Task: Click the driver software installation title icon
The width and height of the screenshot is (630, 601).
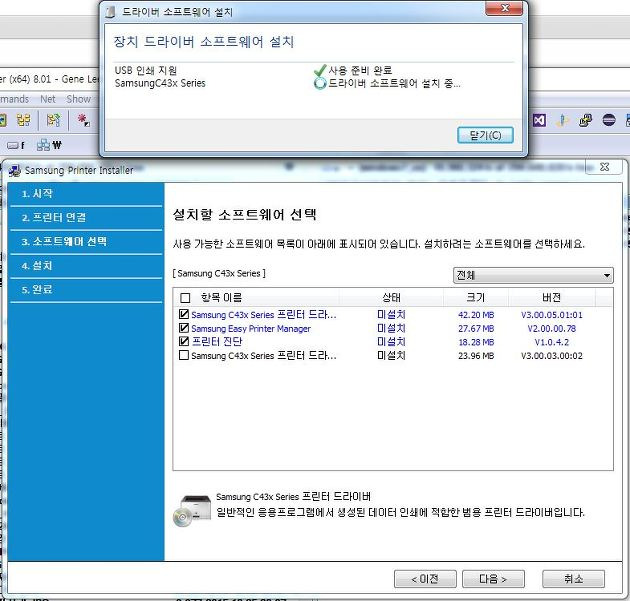Action: 110,12
